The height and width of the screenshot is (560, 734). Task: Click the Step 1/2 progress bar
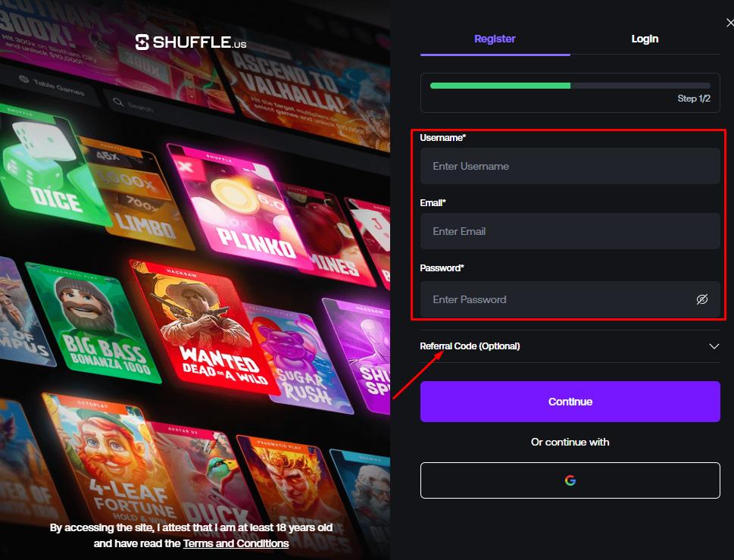pos(570,86)
